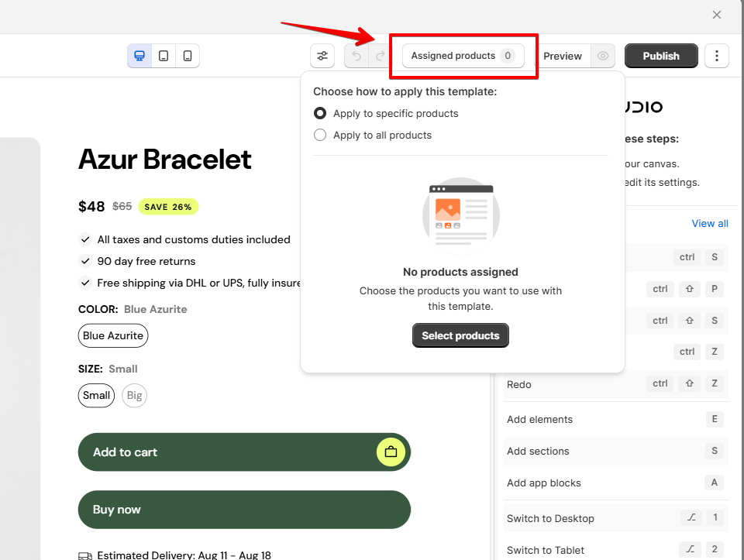
Task: Switch to desktop view icon
Action: 139,56
